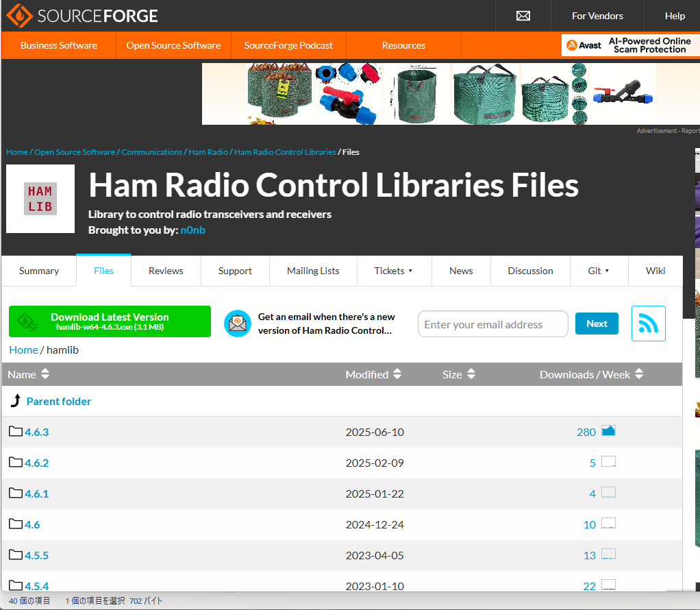Image resolution: width=700 pixels, height=610 pixels.
Task: Open the 4.5.5 folder icon
Action: 16,554
